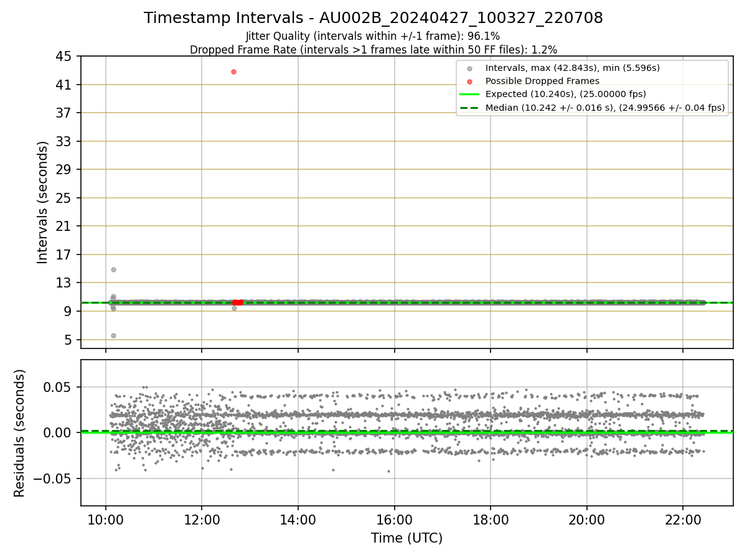Click legend entry starting with 'Median (10.242'
Image resolution: width=747 pixels, height=560 pixels.
(605, 108)
